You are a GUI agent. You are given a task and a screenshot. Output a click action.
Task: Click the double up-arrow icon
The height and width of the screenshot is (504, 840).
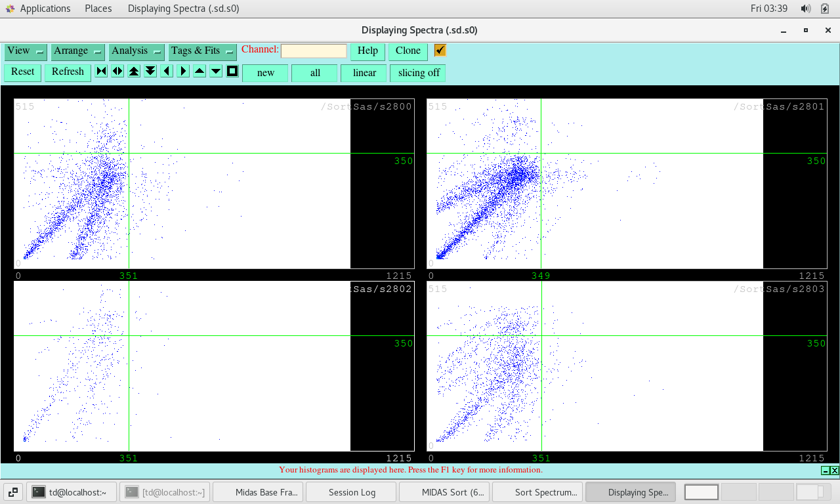pos(134,72)
